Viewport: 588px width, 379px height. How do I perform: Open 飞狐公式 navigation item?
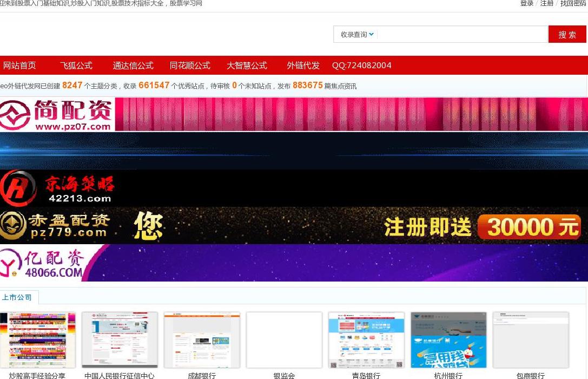pyautogui.click(x=76, y=66)
